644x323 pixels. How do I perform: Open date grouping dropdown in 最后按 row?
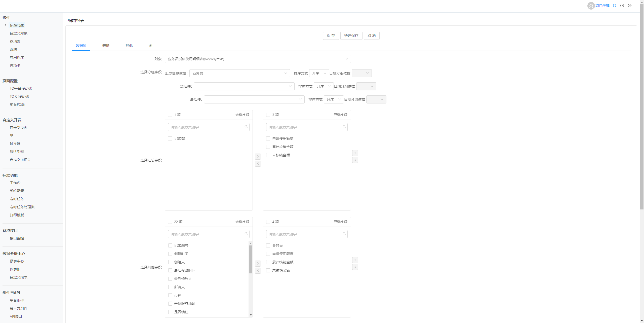[376, 99]
